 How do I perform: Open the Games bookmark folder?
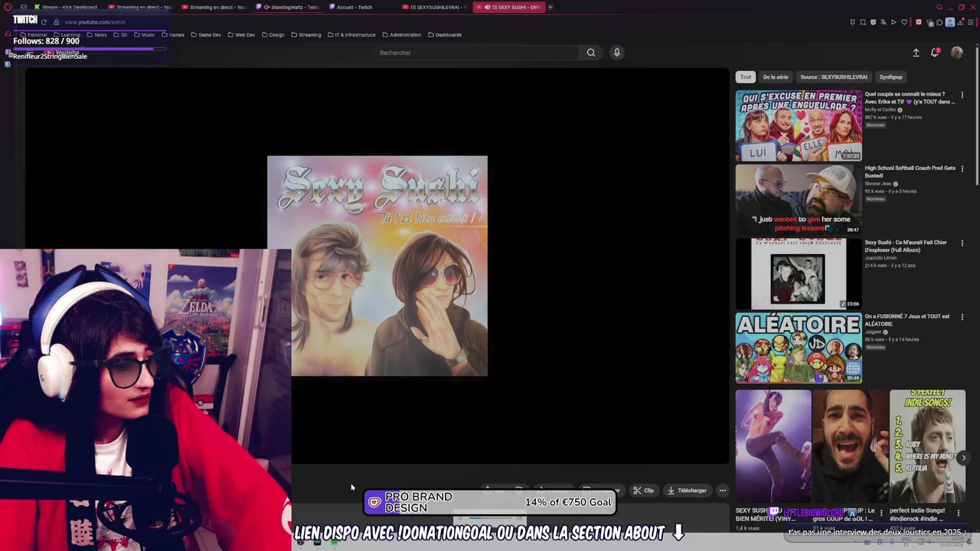172,34
